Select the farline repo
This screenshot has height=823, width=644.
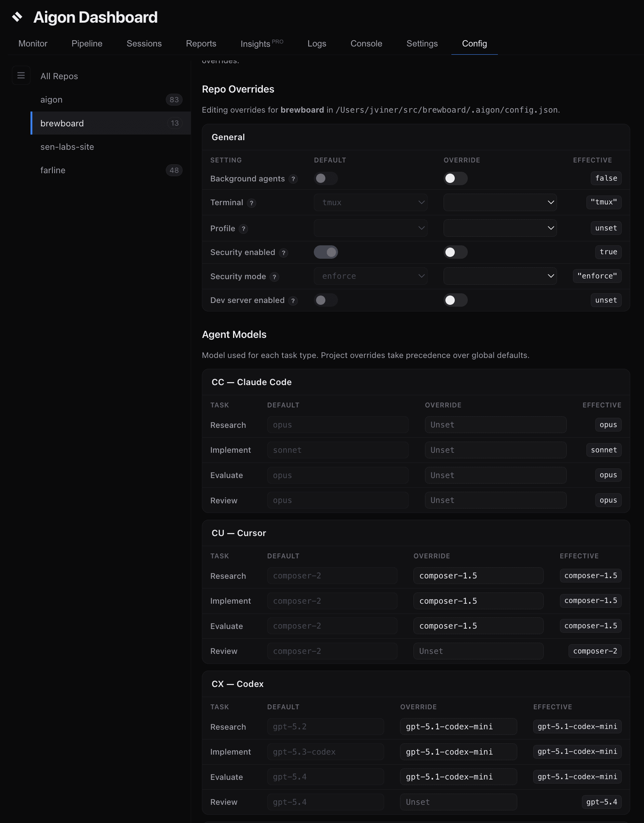pyautogui.click(x=110, y=170)
